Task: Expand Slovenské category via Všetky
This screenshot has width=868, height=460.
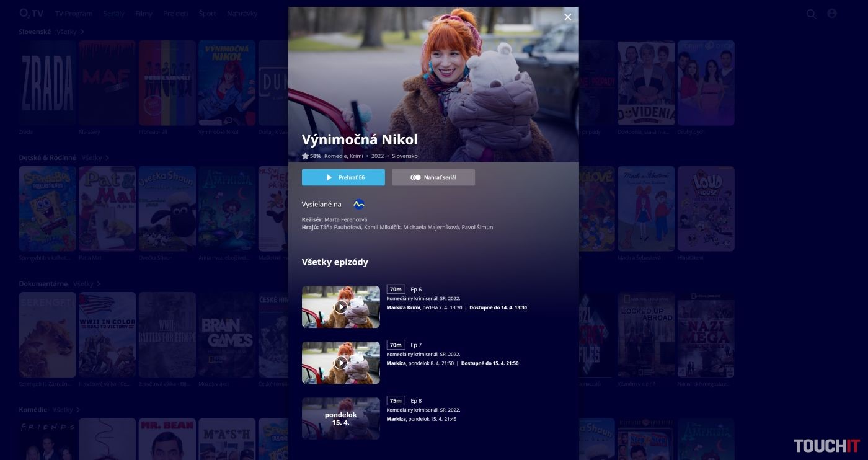Action: (69, 32)
